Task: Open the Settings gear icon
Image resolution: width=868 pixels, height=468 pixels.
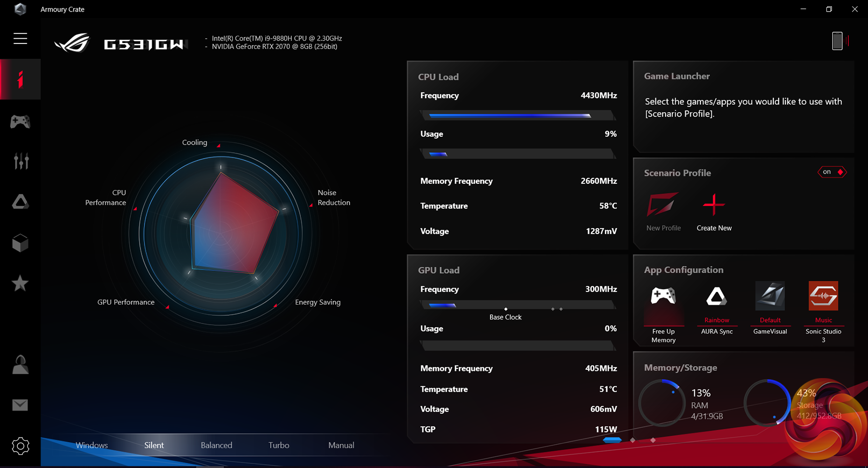Action: click(20, 446)
